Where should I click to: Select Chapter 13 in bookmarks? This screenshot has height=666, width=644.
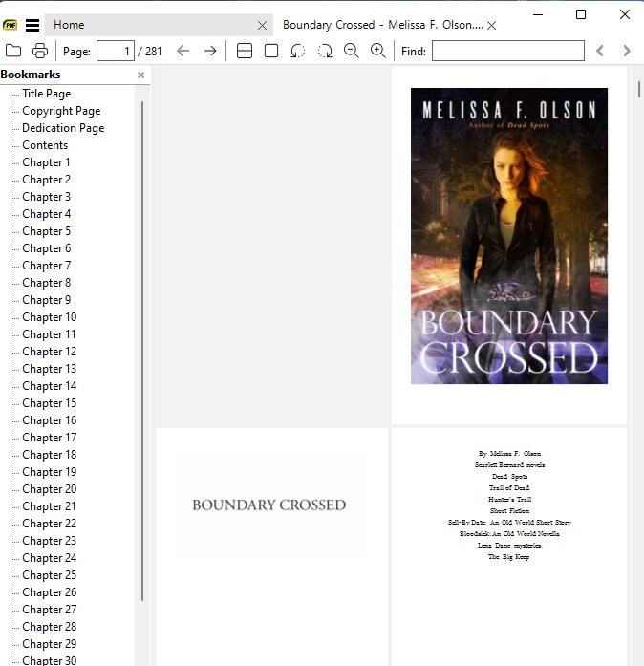[50, 369]
